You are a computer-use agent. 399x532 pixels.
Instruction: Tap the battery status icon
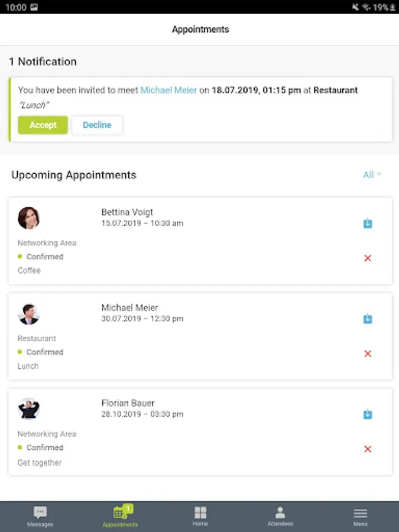click(x=394, y=7)
